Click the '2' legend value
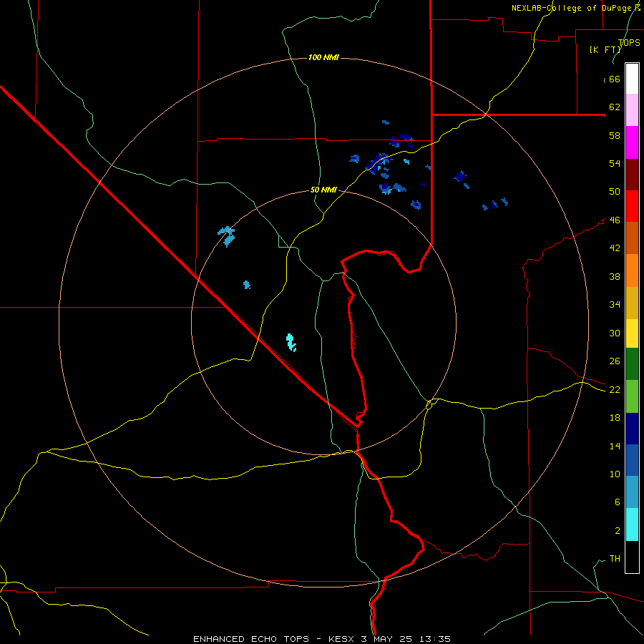 tap(617, 530)
